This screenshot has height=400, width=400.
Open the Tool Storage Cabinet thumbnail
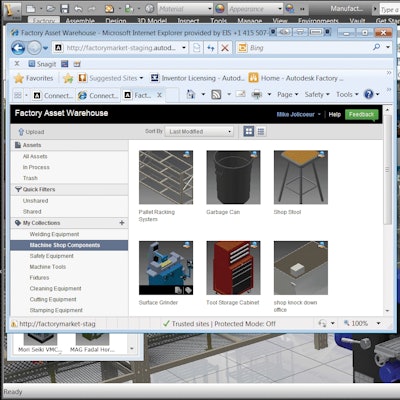[x=233, y=268]
